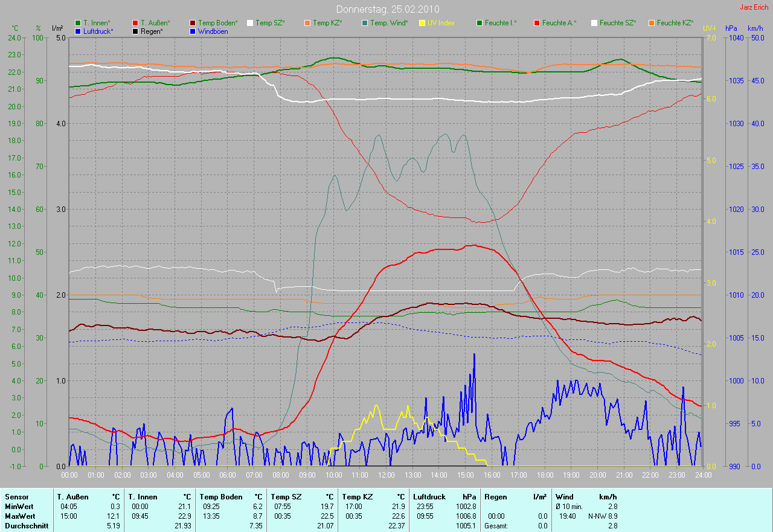Screen dimensions: 773x532
Task: Click the 'Durchschnitt' row label
Action: tap(26, 526)
